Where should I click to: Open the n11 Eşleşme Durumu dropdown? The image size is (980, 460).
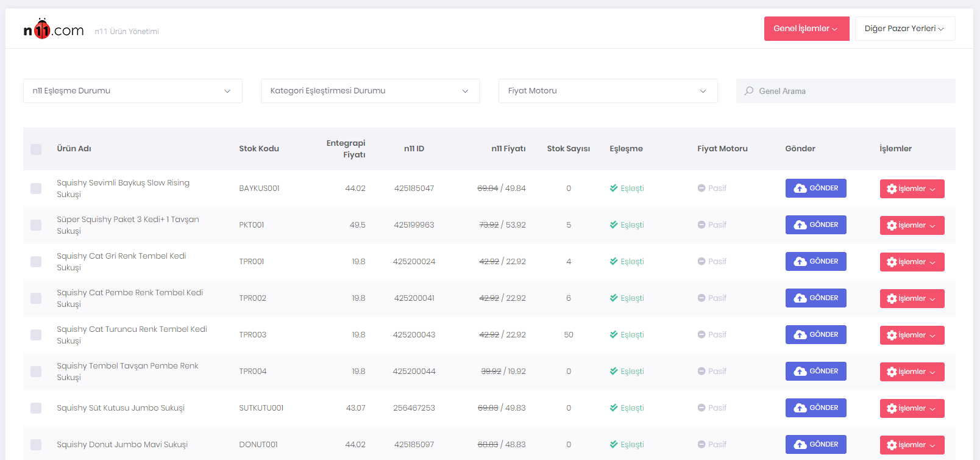pyautogui.click(x=132, y=91)
